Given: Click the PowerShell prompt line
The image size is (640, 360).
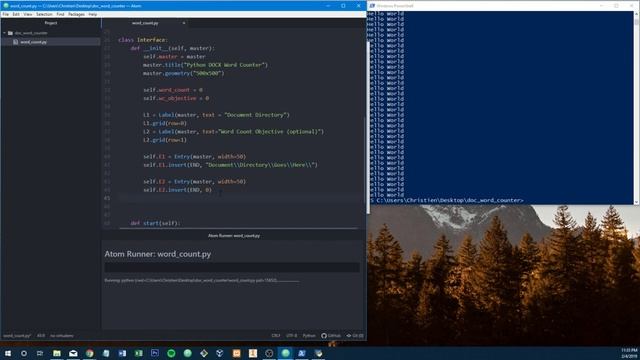Looking at the screenshot, I should point(447,200).
